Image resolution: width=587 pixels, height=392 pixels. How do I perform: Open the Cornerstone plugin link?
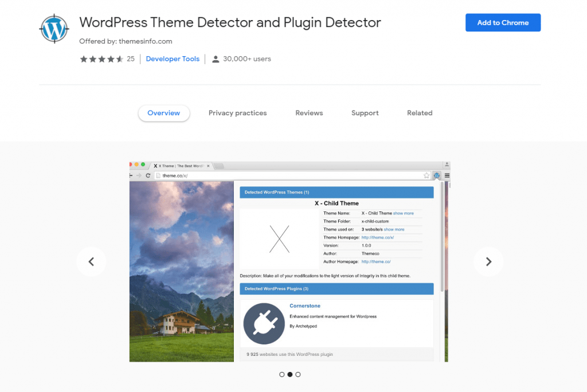[305, 306]
